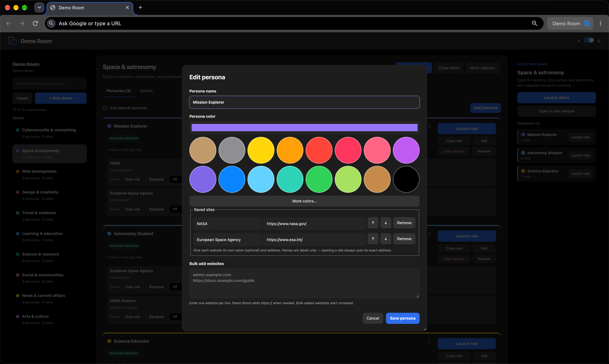
Task: Select Web development demo
Action: (50, 174)
